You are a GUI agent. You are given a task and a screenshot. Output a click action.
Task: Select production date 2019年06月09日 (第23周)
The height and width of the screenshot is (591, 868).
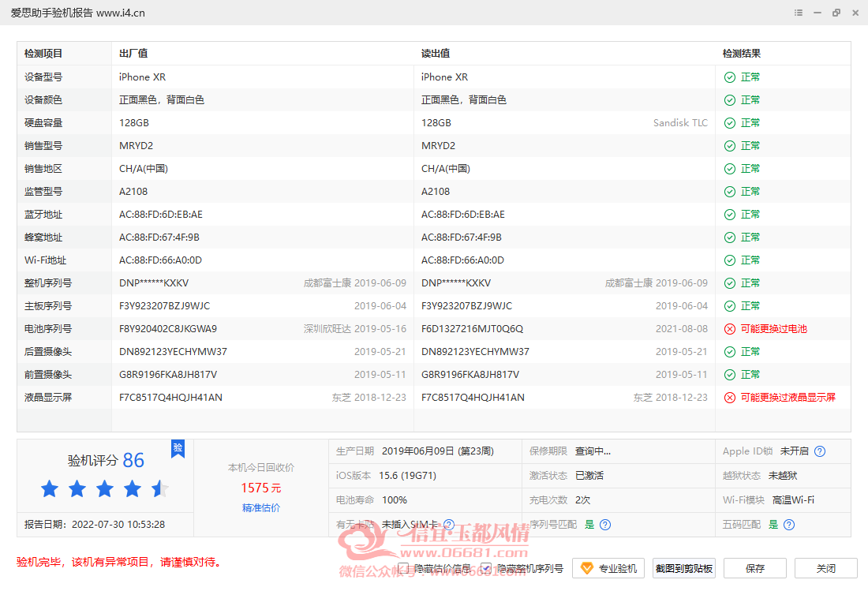(437, 451)
